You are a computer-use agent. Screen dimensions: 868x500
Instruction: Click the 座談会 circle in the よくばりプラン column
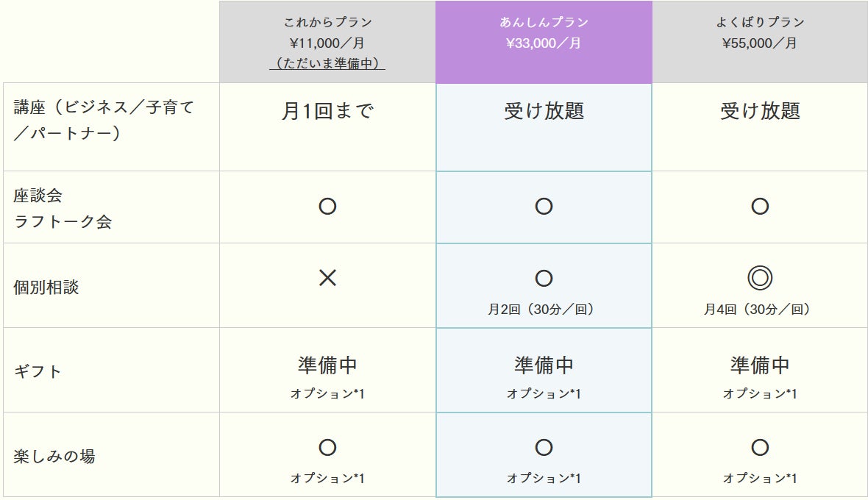tap(760, 207)
